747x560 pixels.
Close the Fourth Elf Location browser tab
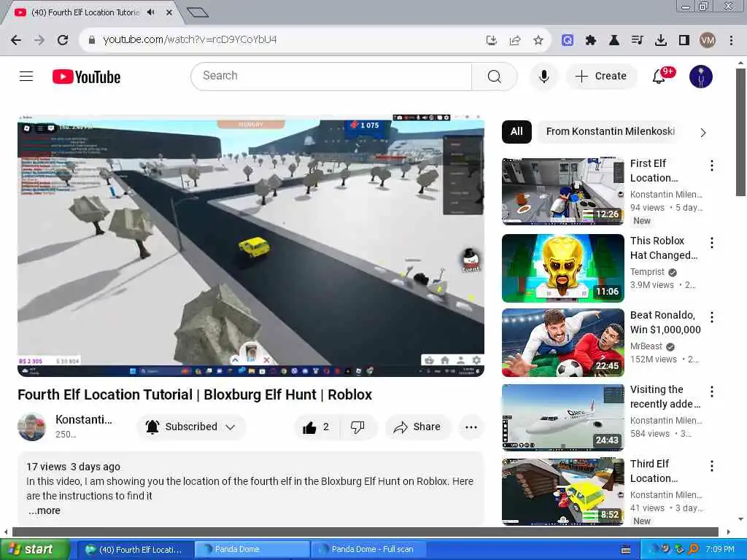click(x=169, y=12)
